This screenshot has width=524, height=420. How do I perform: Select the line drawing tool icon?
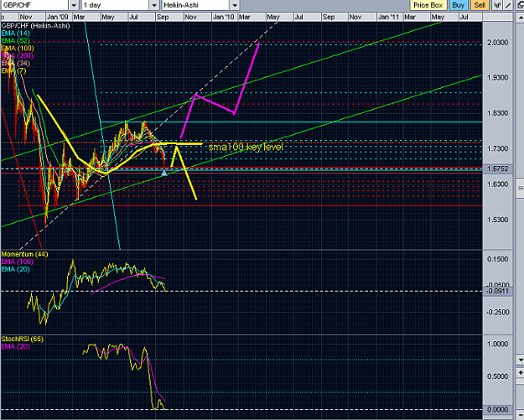click(508, 5)
